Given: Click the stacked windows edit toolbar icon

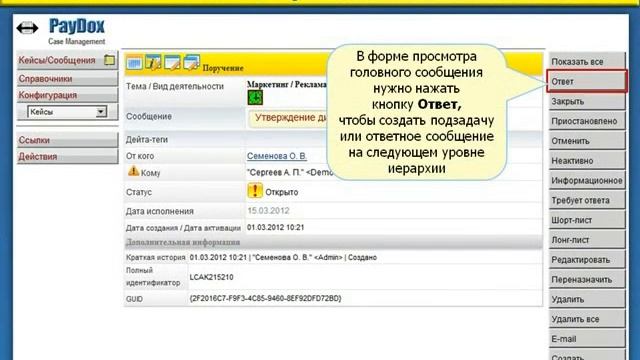Looking at the screenshot, I should coord(191,62).
